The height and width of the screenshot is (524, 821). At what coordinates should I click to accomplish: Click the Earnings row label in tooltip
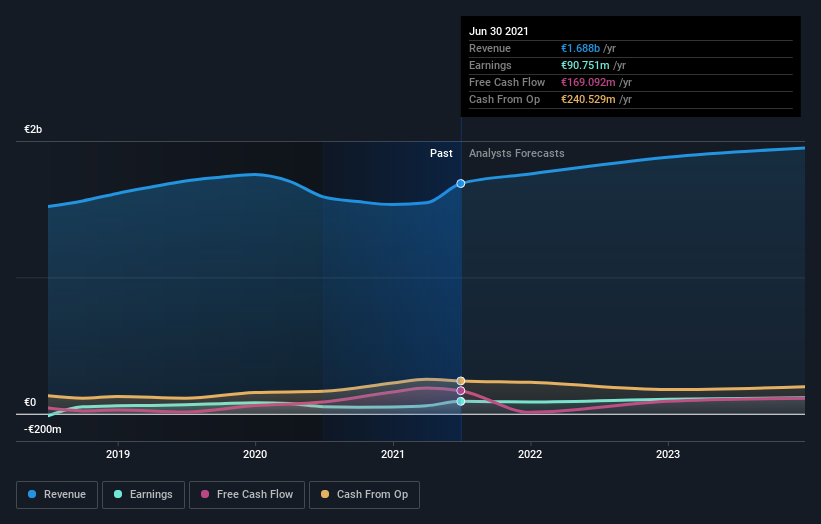coord(490,65)
